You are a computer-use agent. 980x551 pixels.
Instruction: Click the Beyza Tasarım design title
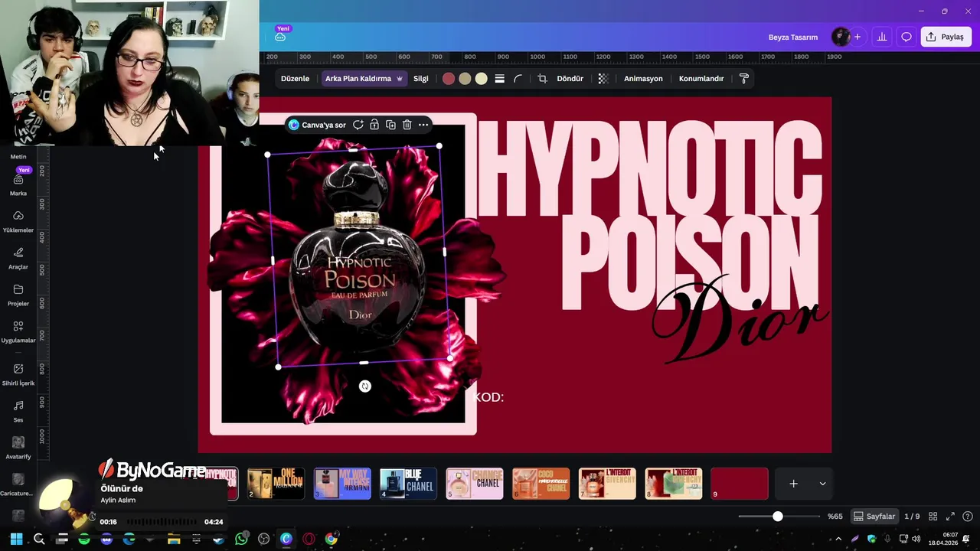(793, 37)
